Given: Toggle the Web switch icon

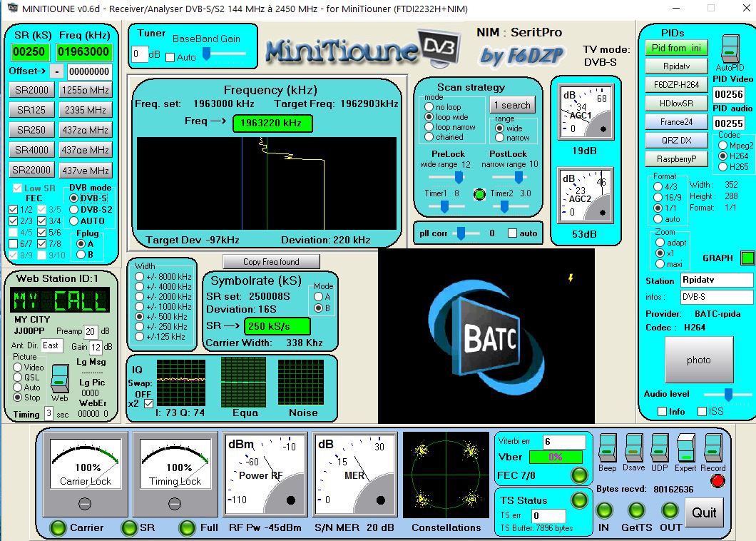Looking at the screenshot, I should [x=59, y=379].
